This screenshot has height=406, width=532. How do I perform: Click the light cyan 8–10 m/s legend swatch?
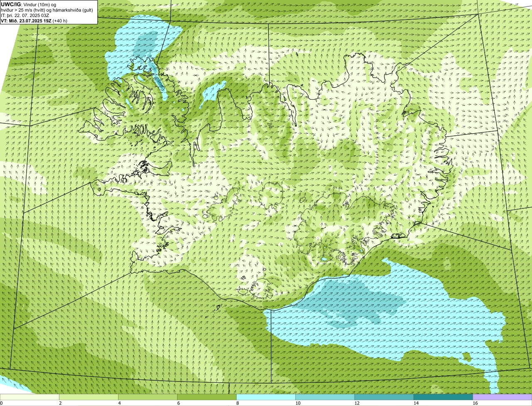(266, 397)
